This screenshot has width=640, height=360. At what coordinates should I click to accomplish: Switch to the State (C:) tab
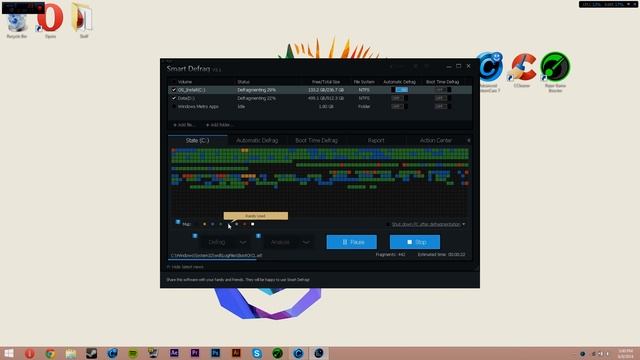pyautogui.click(x=198, y=140)
